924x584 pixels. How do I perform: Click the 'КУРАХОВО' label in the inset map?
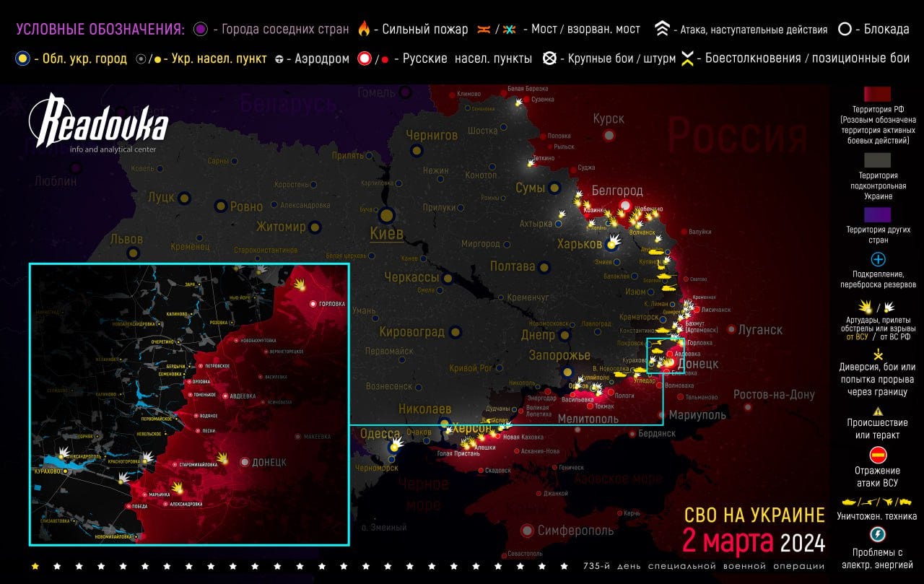(x=50, y=471)
